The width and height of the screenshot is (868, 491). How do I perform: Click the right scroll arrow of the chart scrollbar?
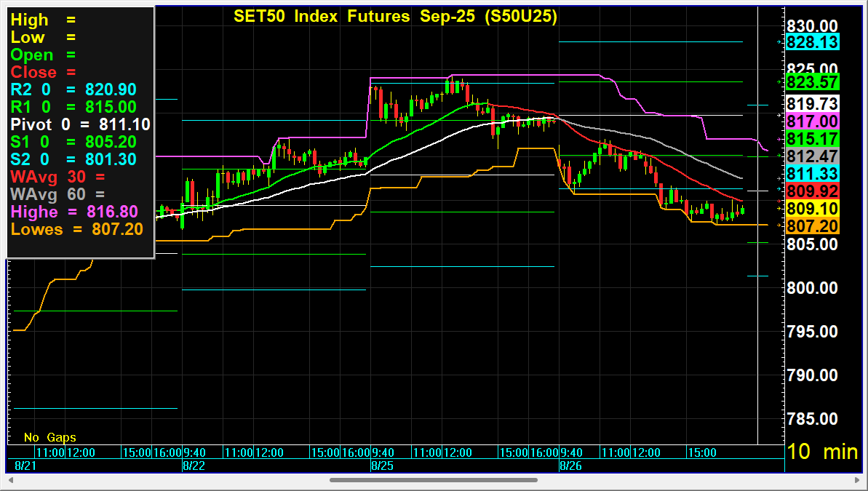[857, 480]
